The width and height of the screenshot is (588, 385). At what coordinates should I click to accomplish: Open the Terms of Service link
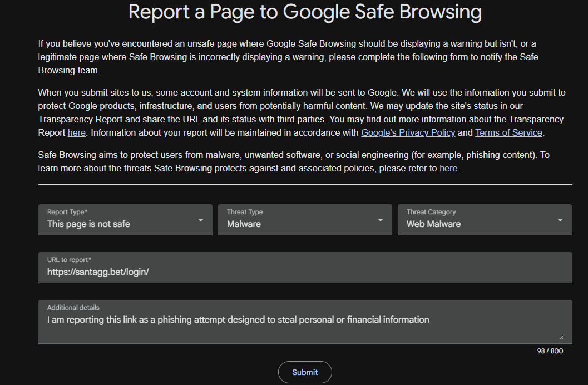point(508,133)
